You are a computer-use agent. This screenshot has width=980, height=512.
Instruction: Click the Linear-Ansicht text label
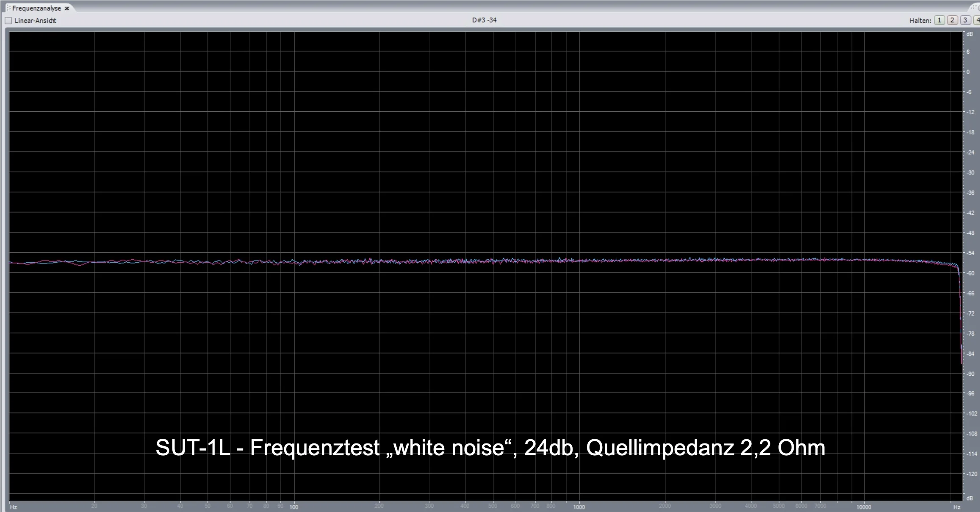pyautogui.click(x=35, y=20)
